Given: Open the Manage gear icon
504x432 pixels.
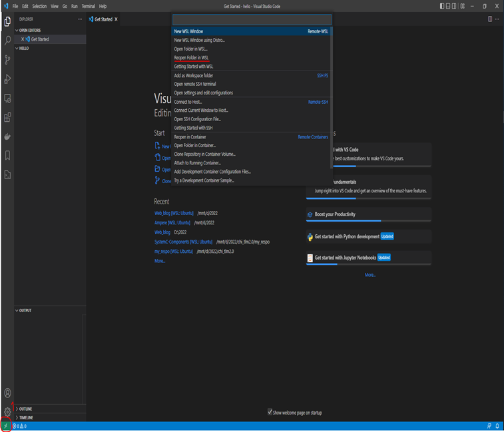Looking at the screenshot, I should pyautogui.click(x=7, y=411).
